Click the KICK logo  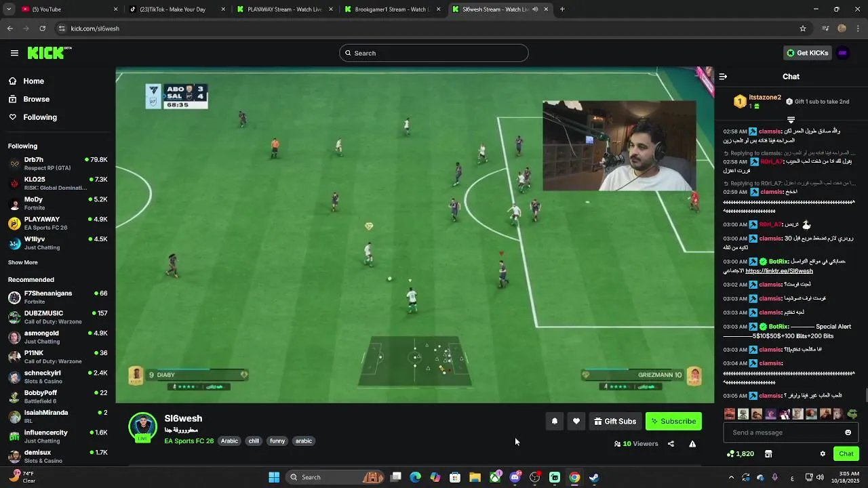[x=50, y=53]
